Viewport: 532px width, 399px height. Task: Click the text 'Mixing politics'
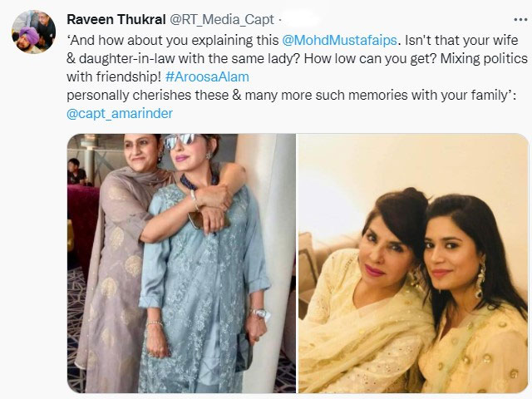484,59
